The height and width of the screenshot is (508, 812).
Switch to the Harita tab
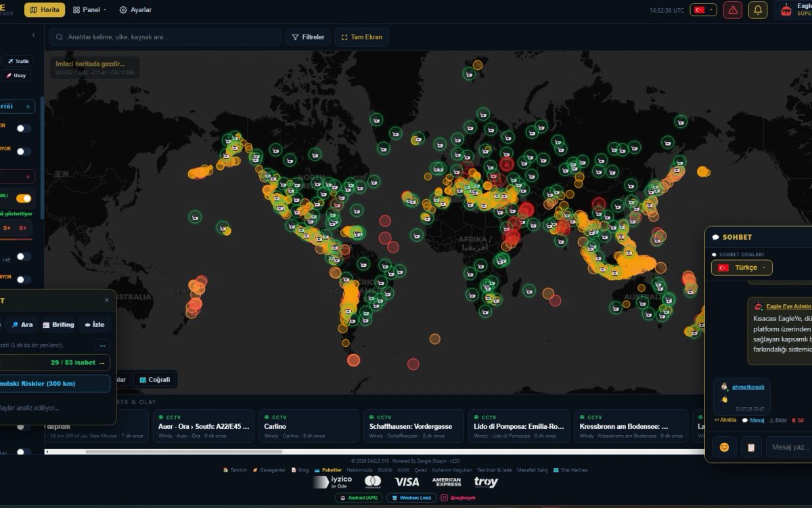[45, 10]
